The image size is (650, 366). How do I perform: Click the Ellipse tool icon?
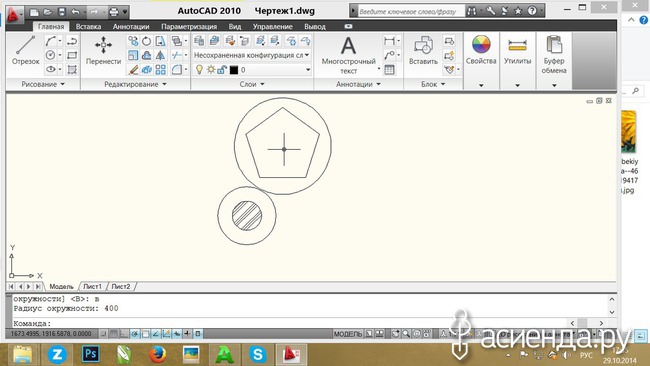tap(51, 69)
